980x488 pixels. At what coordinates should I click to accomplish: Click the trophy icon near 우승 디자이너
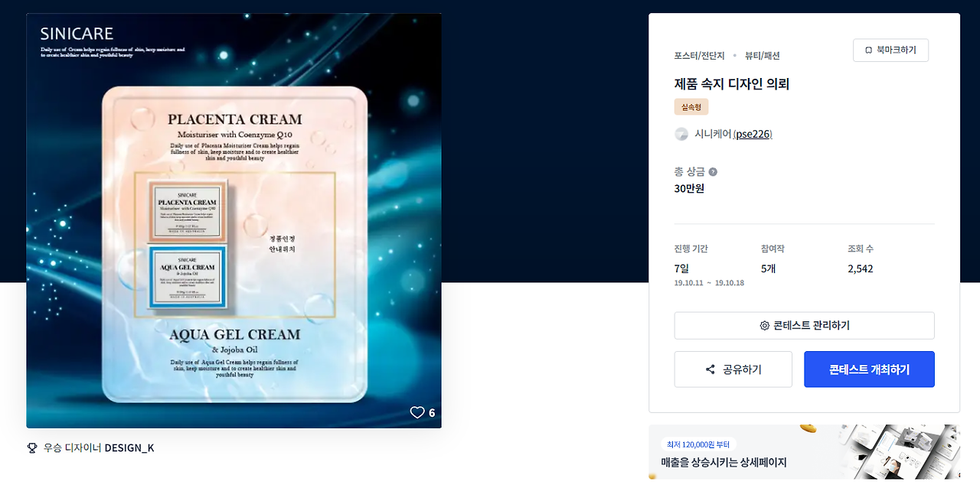[x=32, y=447]
